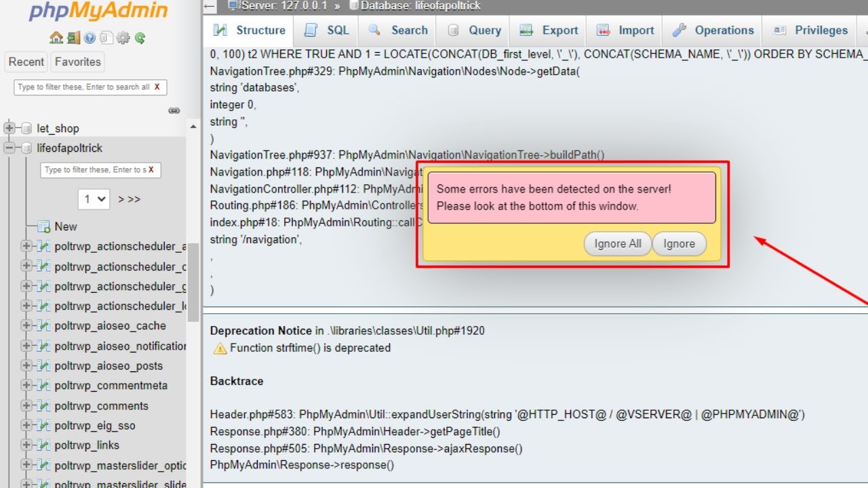Switch to the Structure tab

(x=249, y=30)
